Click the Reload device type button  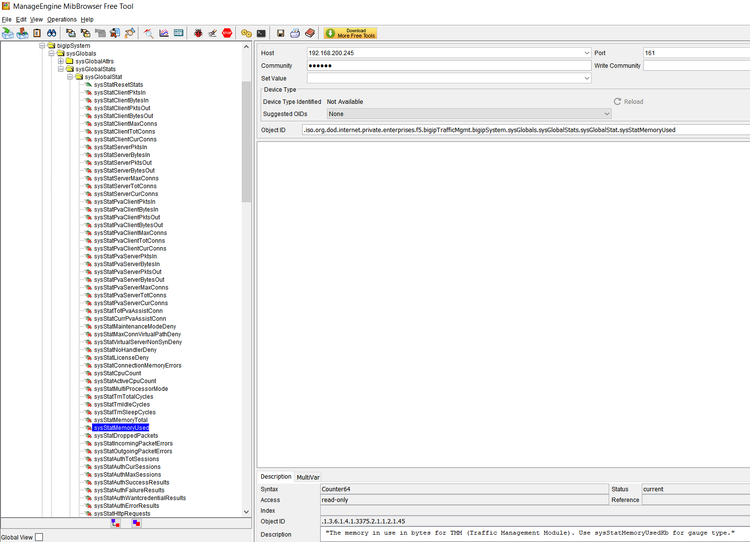click(629, 101)
